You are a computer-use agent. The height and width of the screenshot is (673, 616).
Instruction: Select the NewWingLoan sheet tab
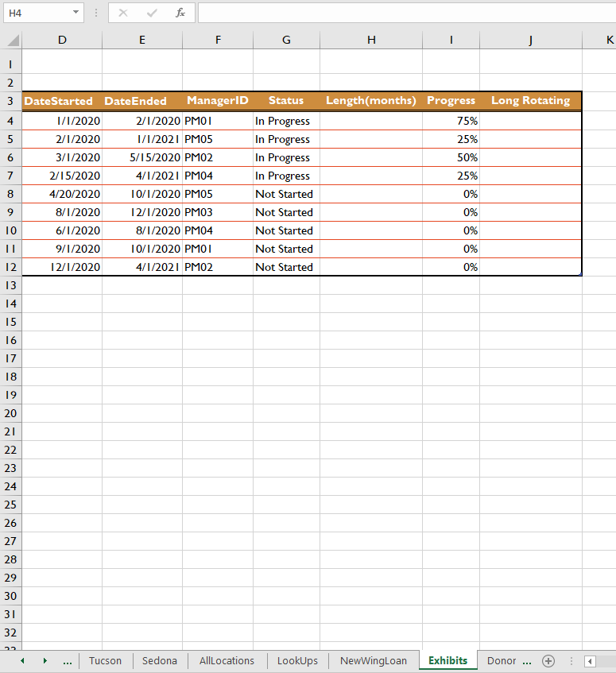click(x=373, y=660)
